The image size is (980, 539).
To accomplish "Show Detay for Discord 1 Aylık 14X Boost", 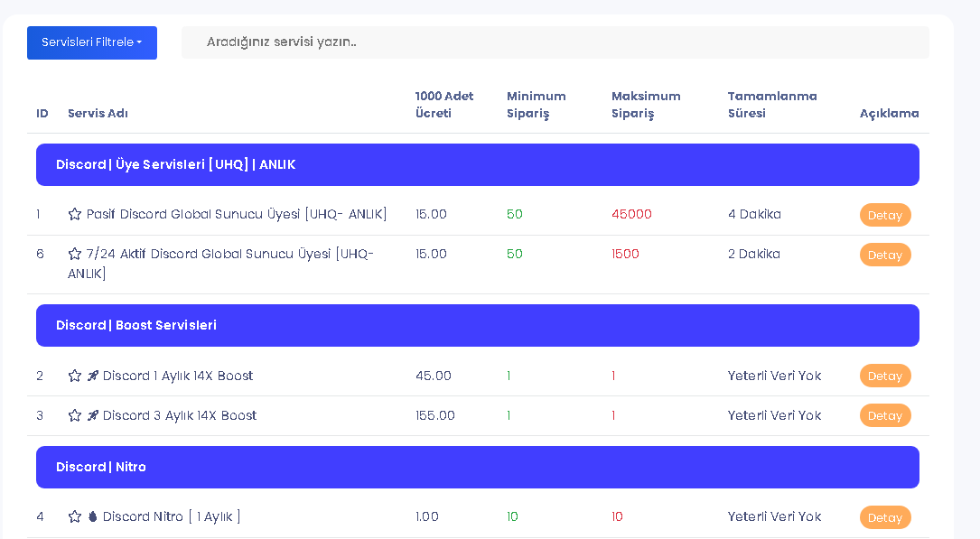I will (885, 376).
